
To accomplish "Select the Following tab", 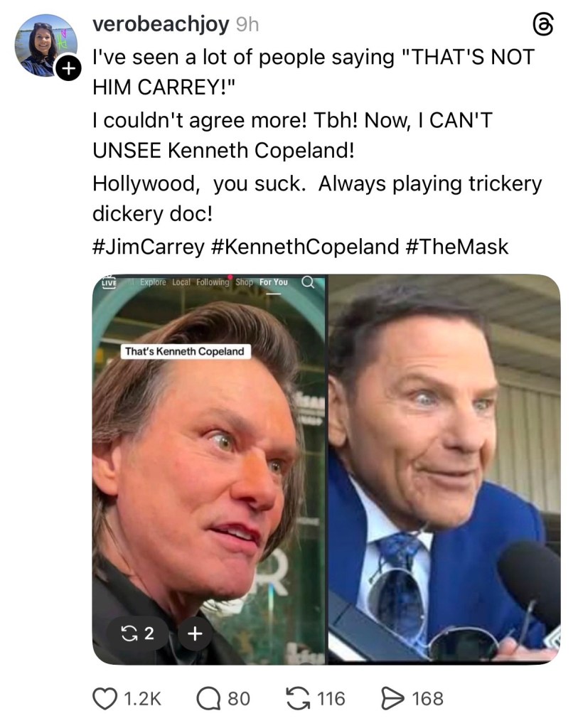I will [213, 282].
